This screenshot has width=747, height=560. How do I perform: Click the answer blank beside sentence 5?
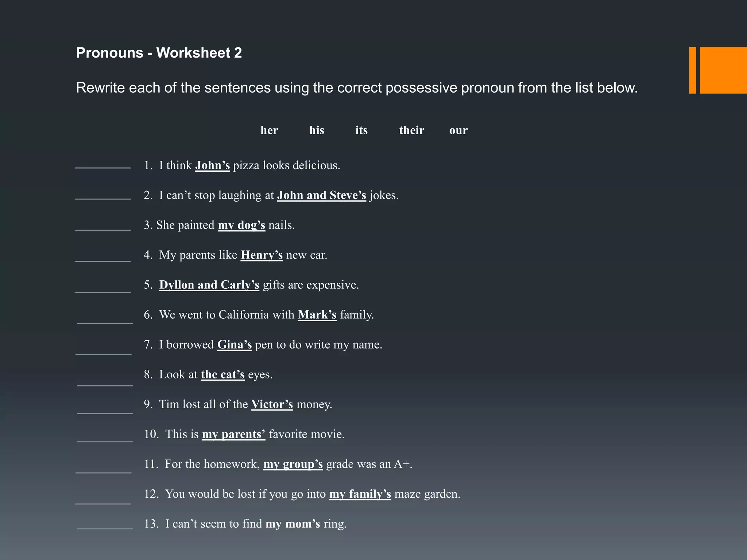[102, 291]
